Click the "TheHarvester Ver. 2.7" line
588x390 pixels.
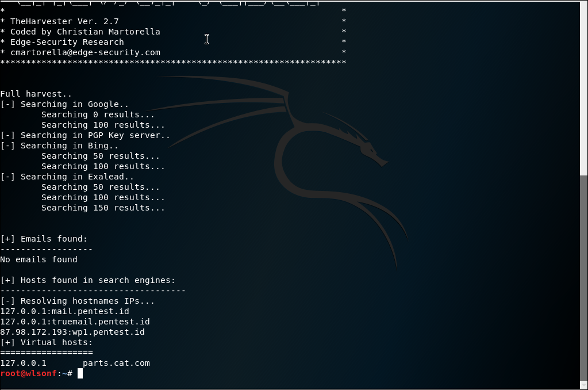coord(64,21)
